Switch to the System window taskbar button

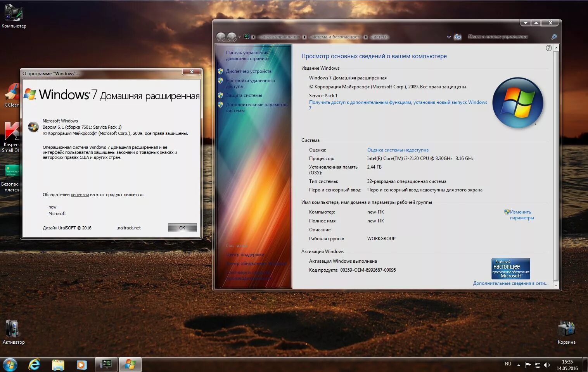click(x=106, y=365)
